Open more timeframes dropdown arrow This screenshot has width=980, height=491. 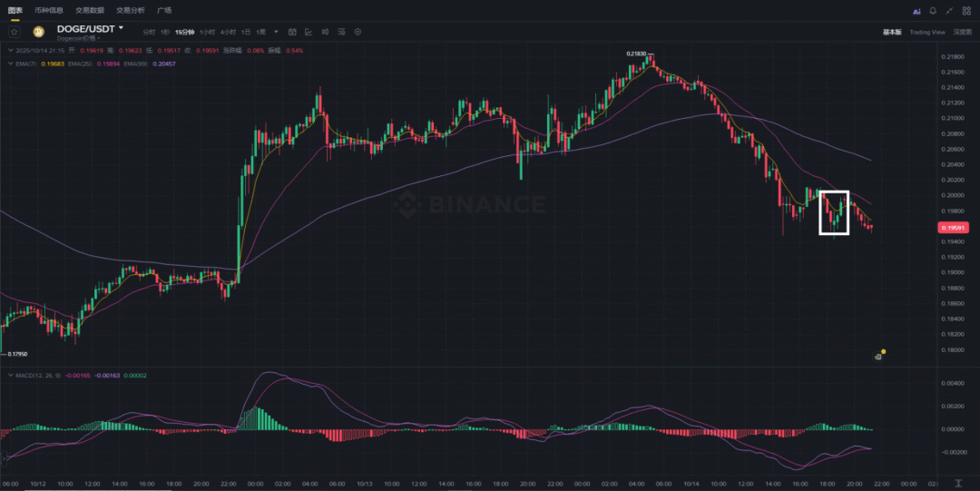click(276, 32)
